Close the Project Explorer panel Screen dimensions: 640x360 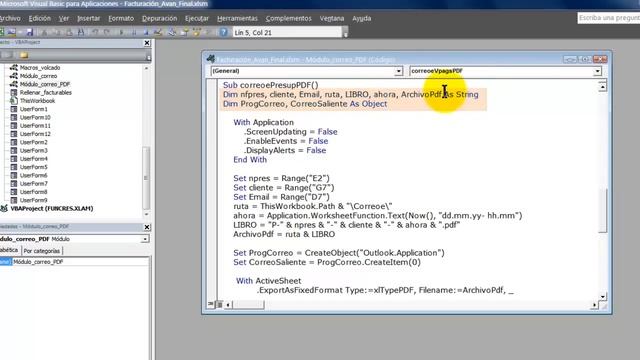147,43
